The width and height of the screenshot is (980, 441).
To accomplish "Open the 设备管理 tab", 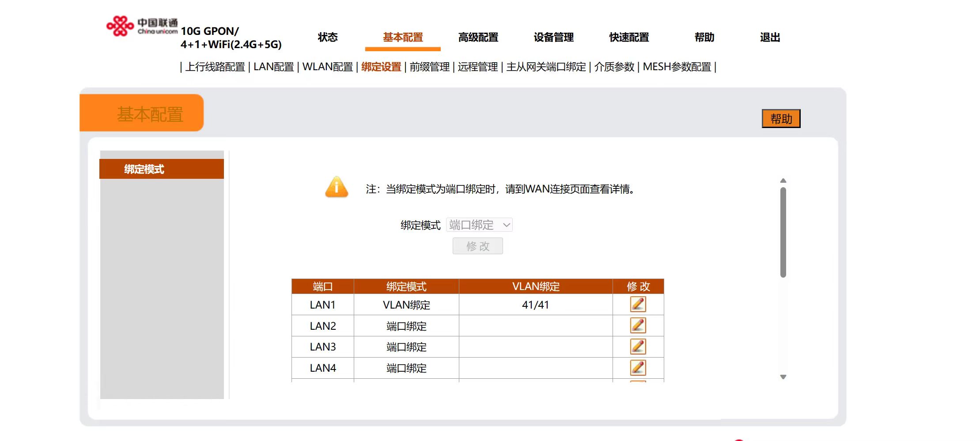I will tap(553, 37).
